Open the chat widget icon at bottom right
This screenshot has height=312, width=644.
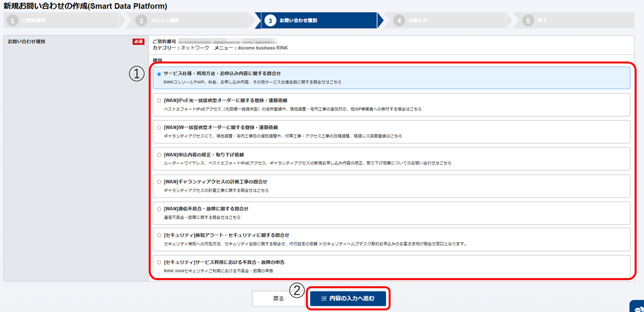637,306
